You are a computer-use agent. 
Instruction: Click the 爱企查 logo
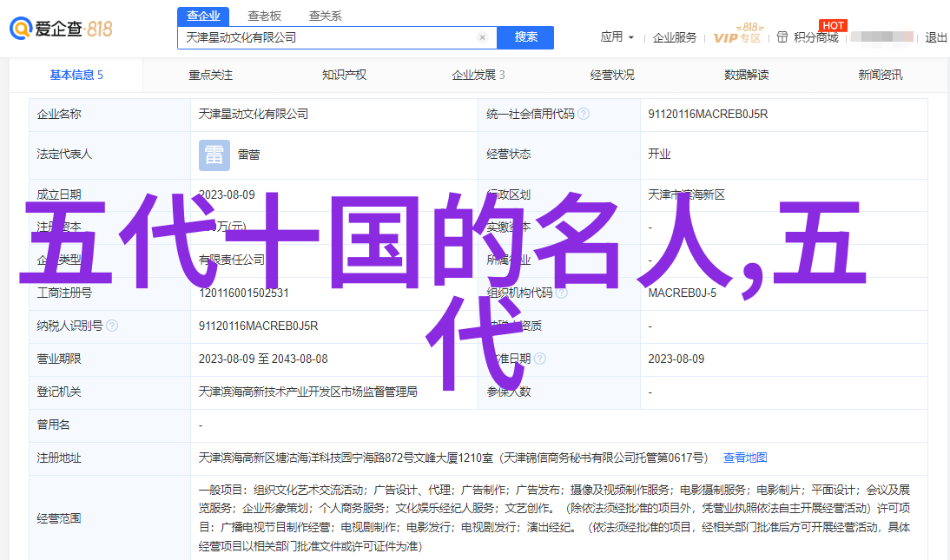point(61,28)
